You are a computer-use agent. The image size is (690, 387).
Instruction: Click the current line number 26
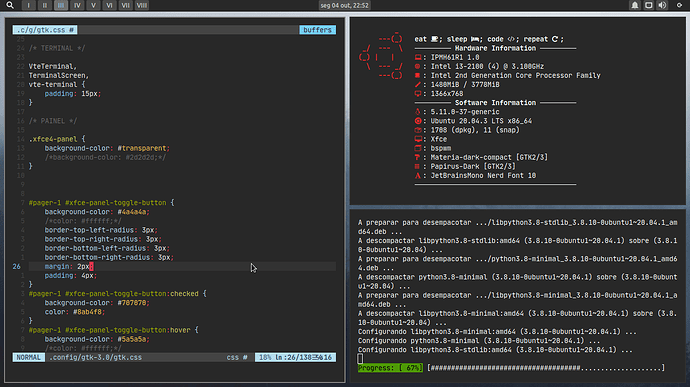point(16,266)
